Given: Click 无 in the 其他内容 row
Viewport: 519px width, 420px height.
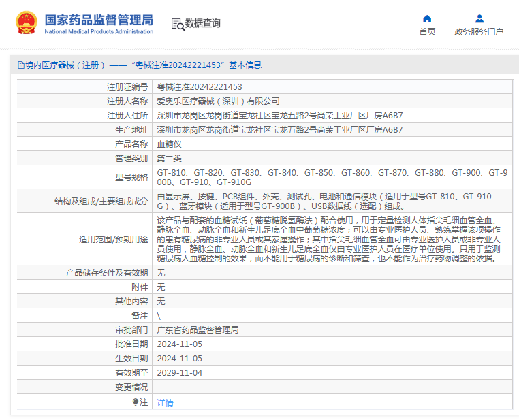Looking at the screenshot, I should [x=161, y=302].
